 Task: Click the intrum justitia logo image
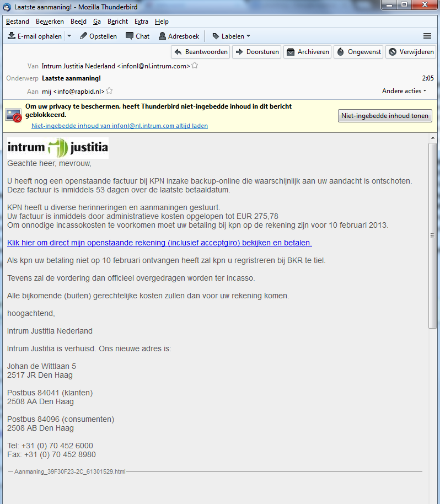click(x=58, y=148)
